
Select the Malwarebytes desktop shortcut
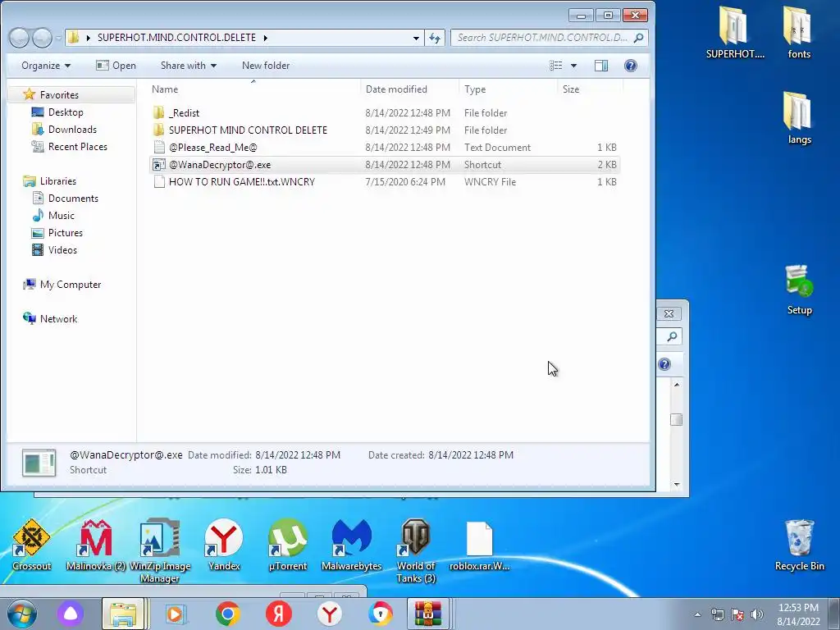351,546
